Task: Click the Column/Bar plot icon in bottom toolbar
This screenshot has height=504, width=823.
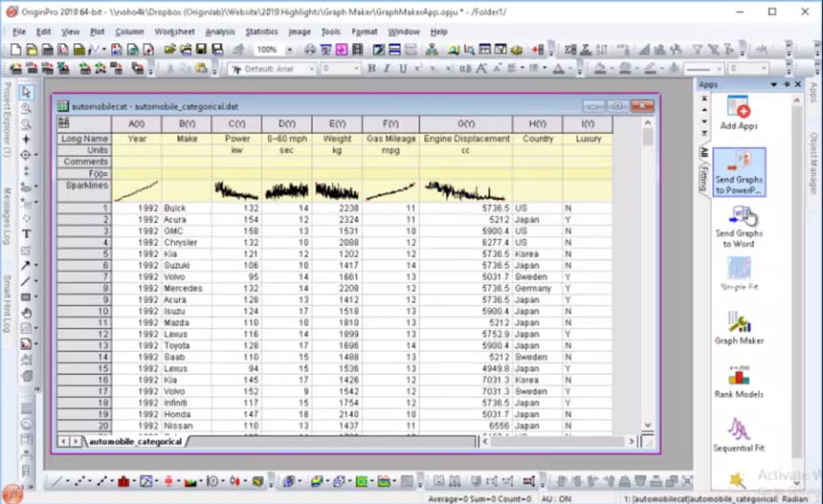Action: pos(123,481)
